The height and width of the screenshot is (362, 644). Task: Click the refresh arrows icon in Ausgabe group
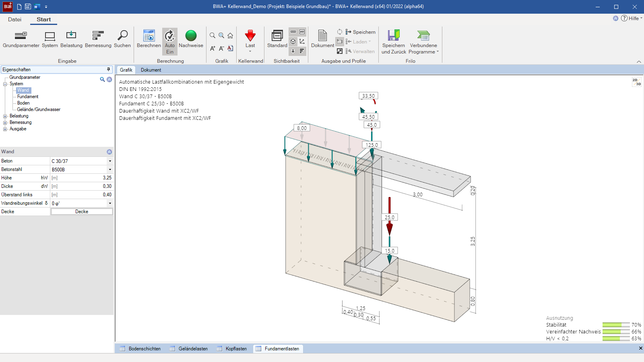coord(340,32)
